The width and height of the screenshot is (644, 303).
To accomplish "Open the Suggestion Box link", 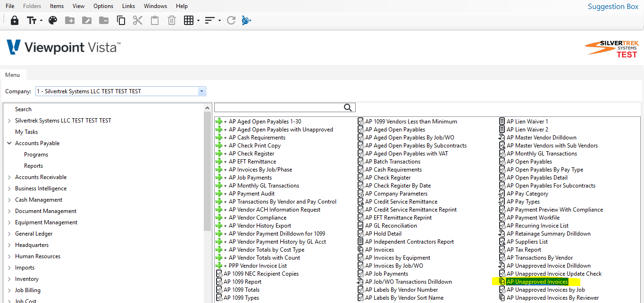I will (x=613, y=7).
